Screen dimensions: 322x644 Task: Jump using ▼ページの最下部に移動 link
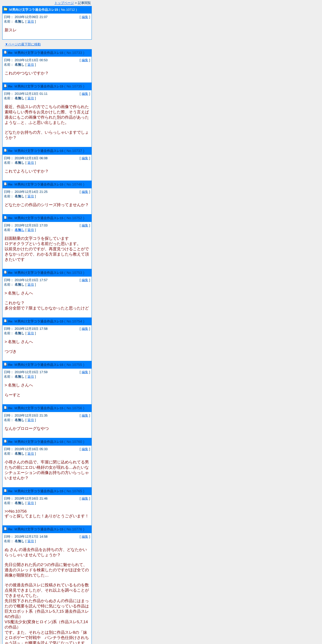click(23, 44)
